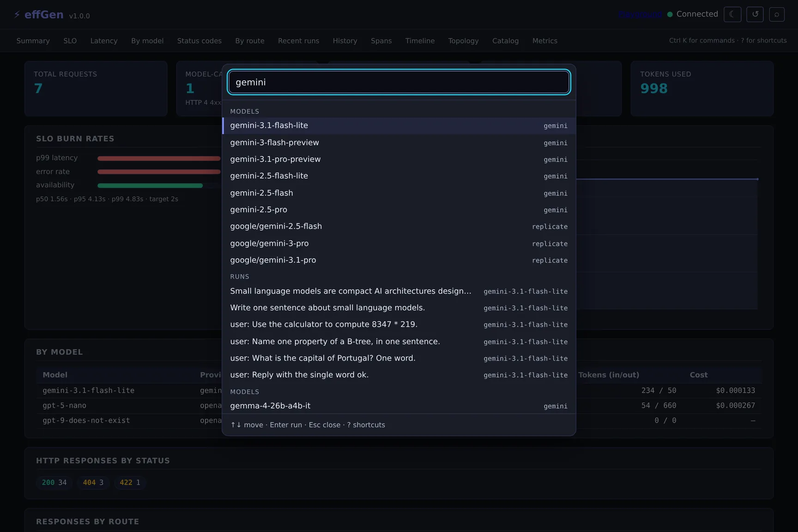Open run 'Write one sentence about small language models'
The width and height of the screenshot is (798, 532).
click(x=399, y=308)
